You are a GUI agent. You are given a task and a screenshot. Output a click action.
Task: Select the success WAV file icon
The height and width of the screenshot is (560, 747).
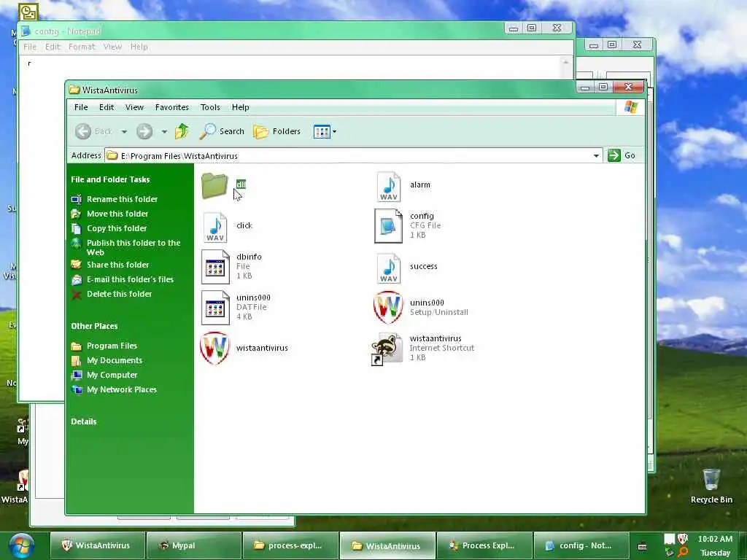pyautogui.click(x=388, y=268)
